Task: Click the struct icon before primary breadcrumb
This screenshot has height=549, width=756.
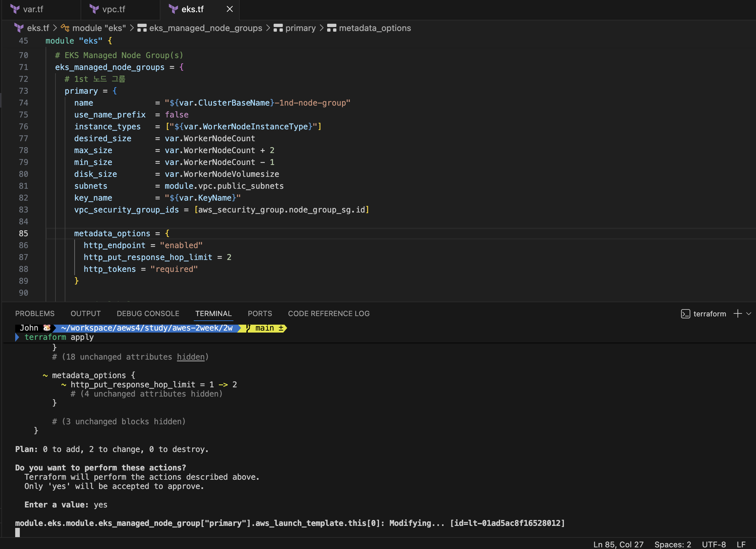Action: point(278,28)
